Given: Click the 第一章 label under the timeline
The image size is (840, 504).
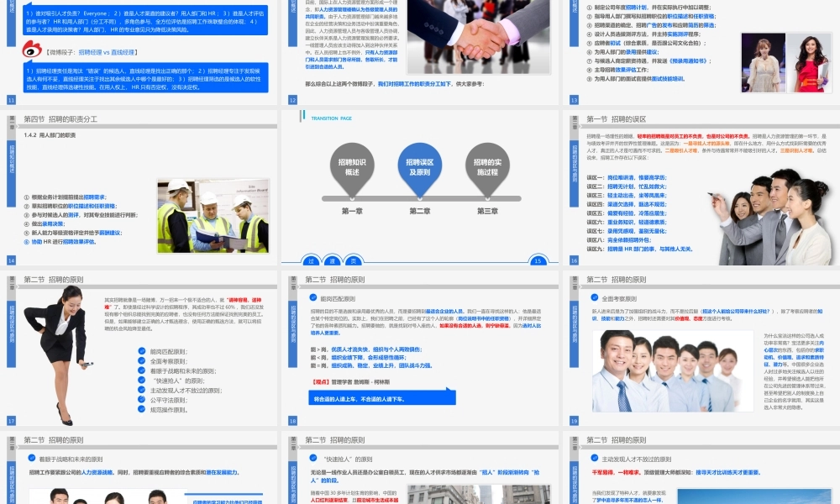Looking at the screenshot, I should coord(352,211).
